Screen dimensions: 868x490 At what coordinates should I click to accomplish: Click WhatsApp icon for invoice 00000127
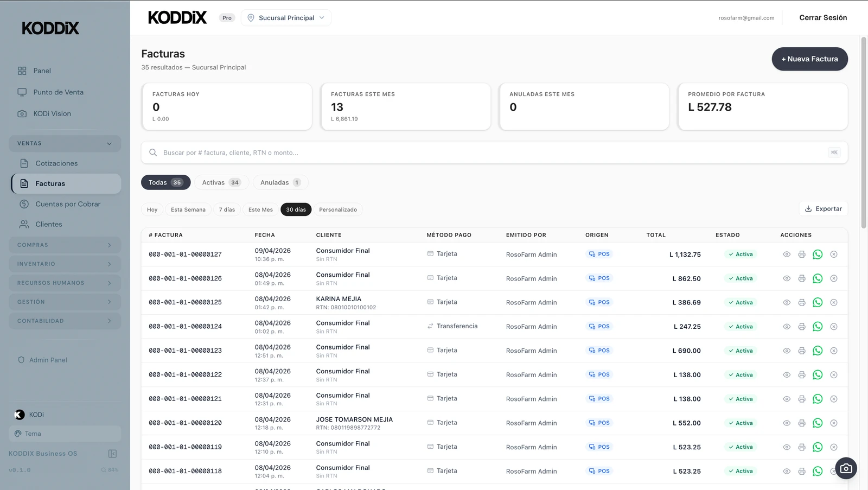(x=818, y=254)
